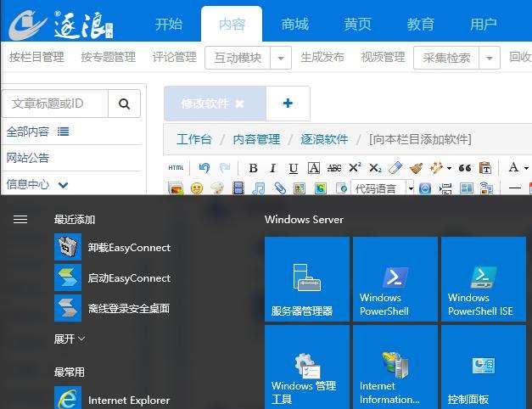Select the format painter brush
Image resolution: width=532 pixels, height=409 pixels.
click(416, 168)
